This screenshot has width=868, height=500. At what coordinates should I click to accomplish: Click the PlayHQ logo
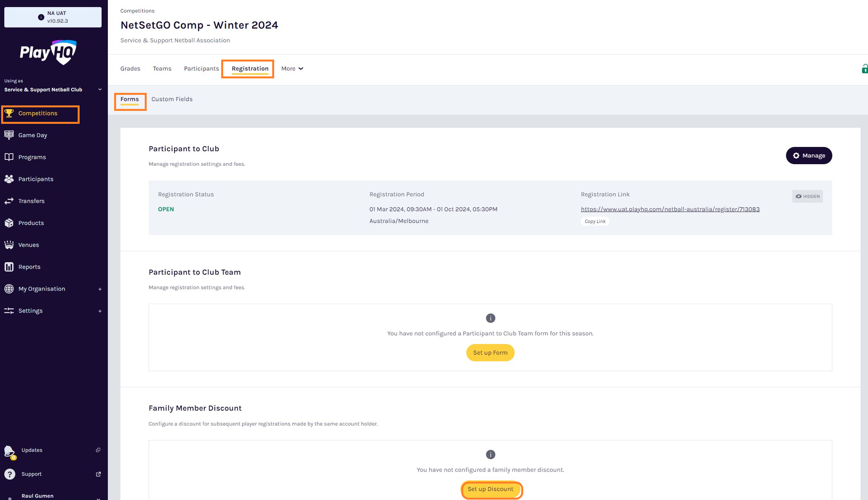tap(48, 52)
